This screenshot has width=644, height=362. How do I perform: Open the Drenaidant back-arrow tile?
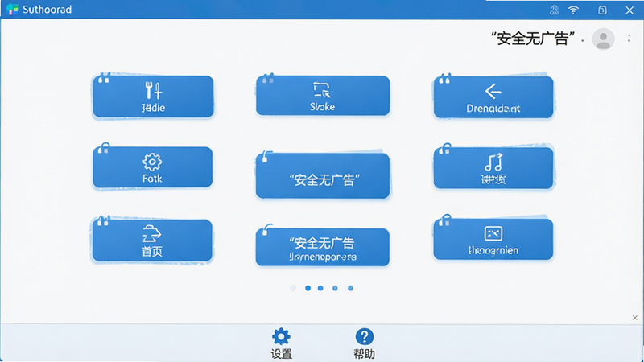pos(493,97)
